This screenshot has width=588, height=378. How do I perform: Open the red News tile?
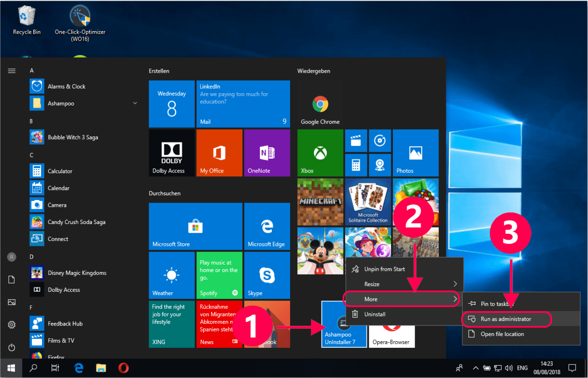click(219, 324)
